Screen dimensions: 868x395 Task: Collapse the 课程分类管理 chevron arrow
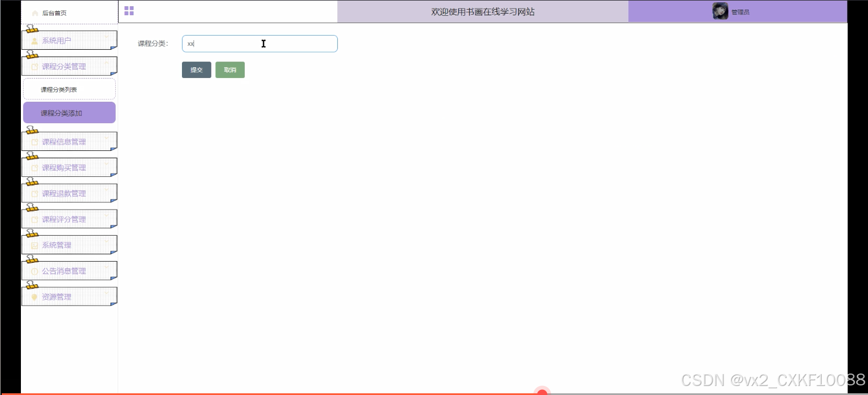(x=106, y=62)
